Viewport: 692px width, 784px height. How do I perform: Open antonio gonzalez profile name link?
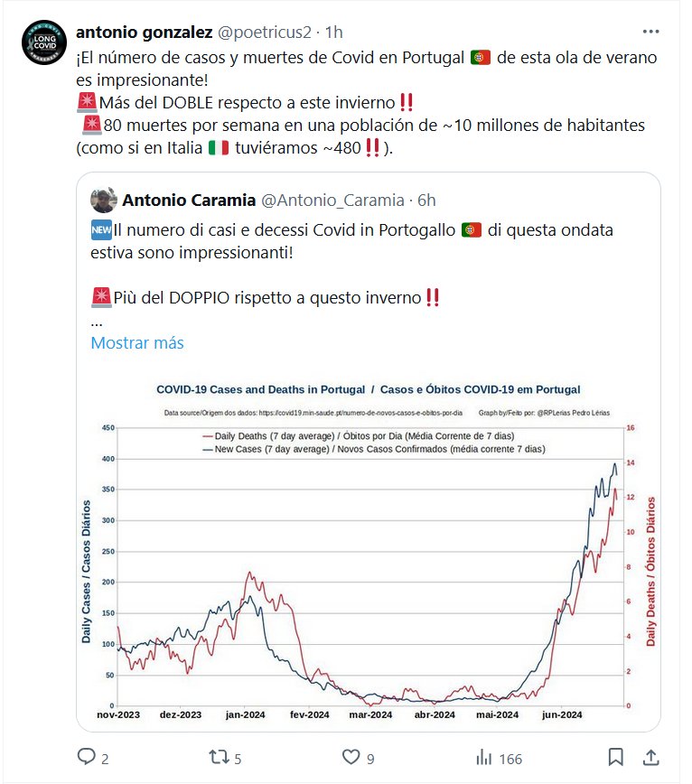[145, 33]
